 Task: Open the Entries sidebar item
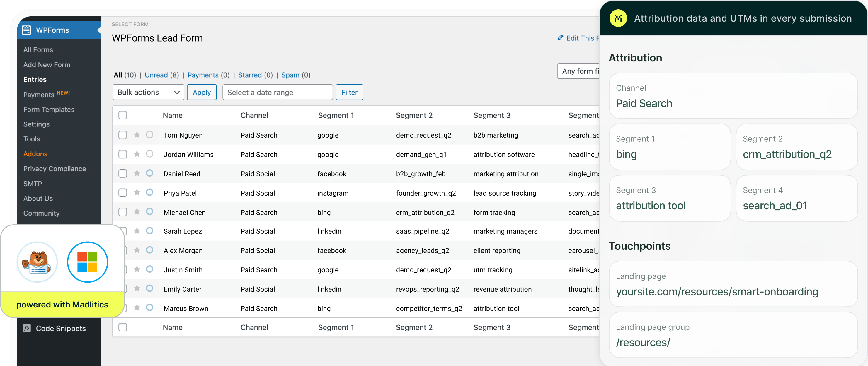(x=35, y=79)
